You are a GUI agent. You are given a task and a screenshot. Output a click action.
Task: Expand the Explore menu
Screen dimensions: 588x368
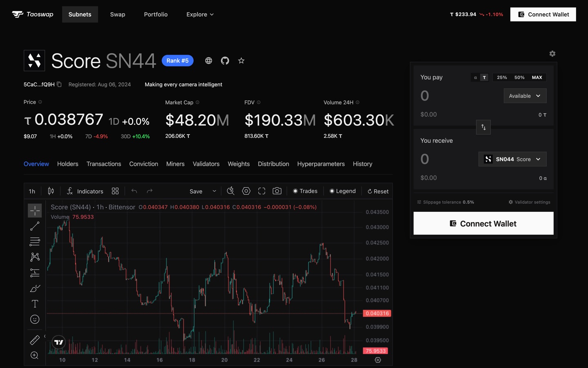[200, 14]
